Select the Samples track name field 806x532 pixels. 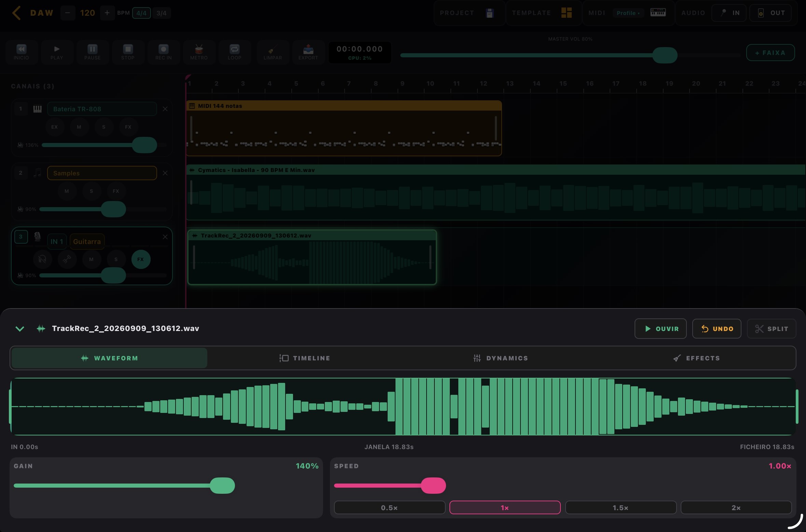(102, 173)
